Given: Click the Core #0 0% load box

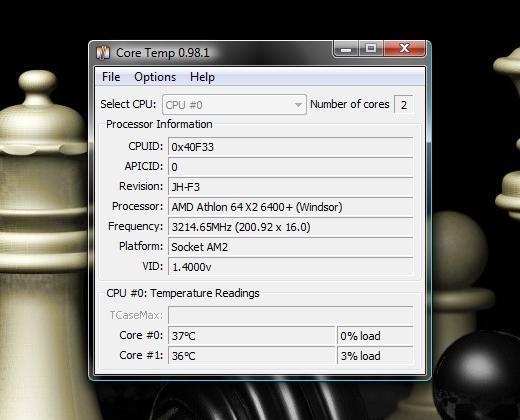Looking at the screenshot, I should click(375, 335).
